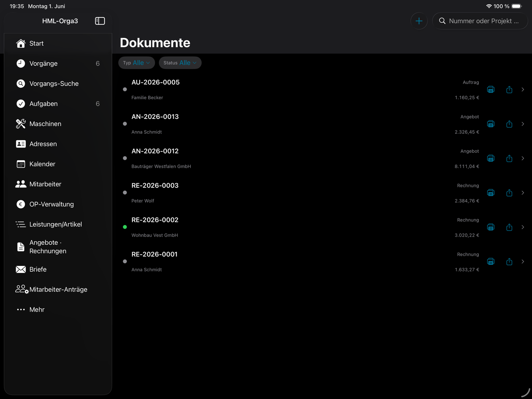This screenshot has width=532, height=399.
Task: Click the Mitarbeiter-Anträge icon
Action: coord(22,290)
